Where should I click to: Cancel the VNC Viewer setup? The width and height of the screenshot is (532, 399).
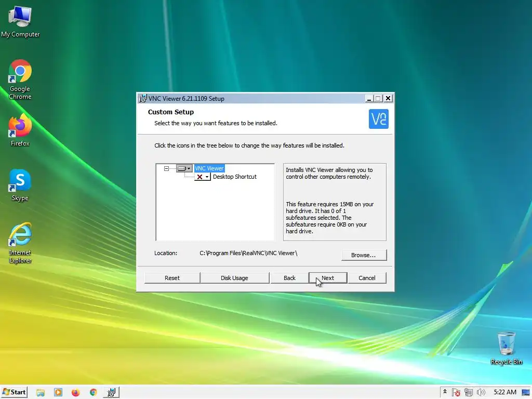367,278
